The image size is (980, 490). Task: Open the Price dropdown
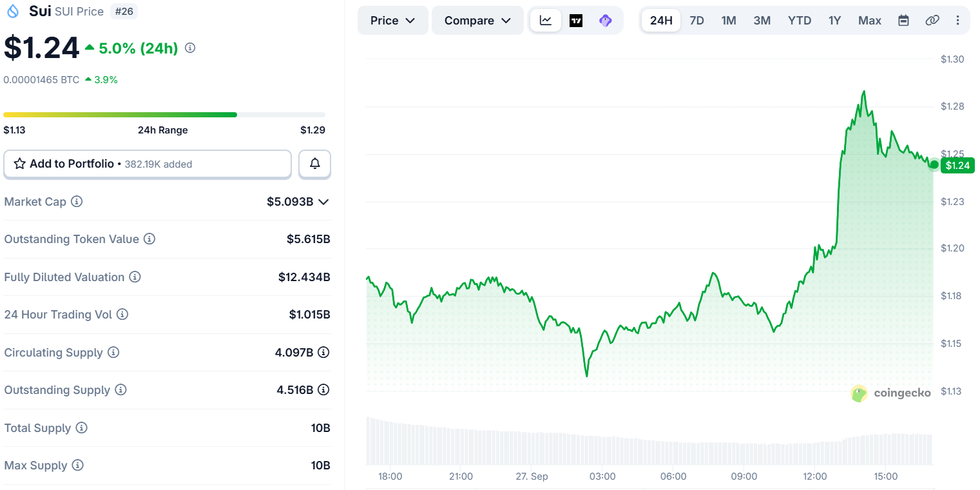[393, 21]
